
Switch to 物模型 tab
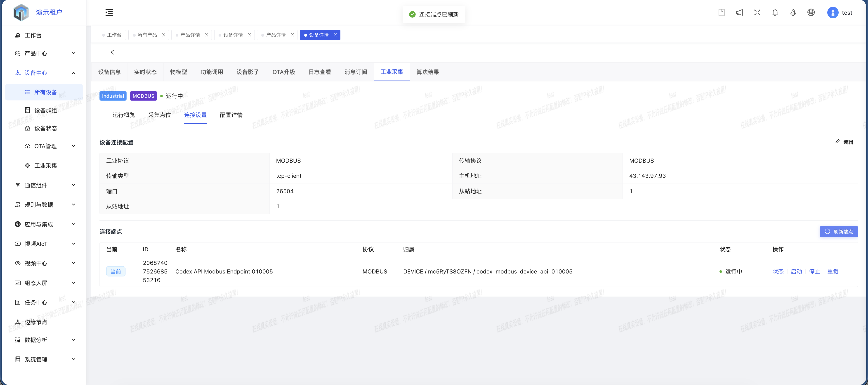click(179, 72)
